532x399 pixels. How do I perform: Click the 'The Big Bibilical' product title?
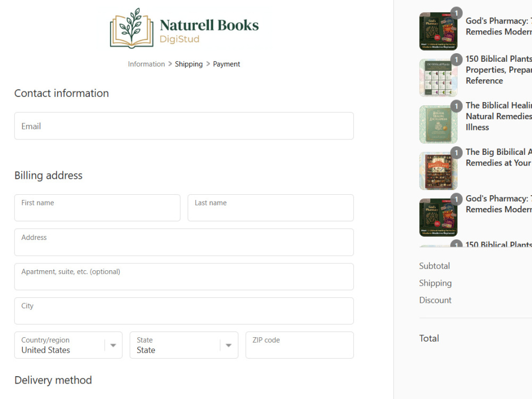click(x=499, y=157)
